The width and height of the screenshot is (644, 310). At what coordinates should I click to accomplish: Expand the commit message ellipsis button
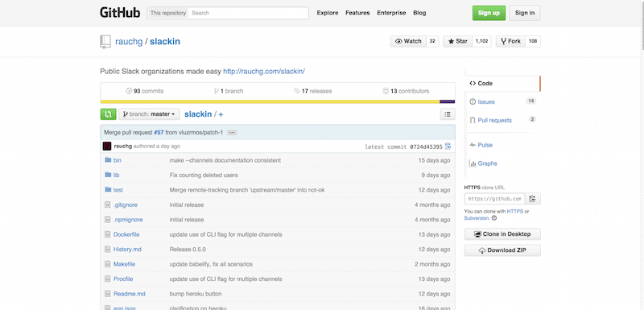click(232, 133)
